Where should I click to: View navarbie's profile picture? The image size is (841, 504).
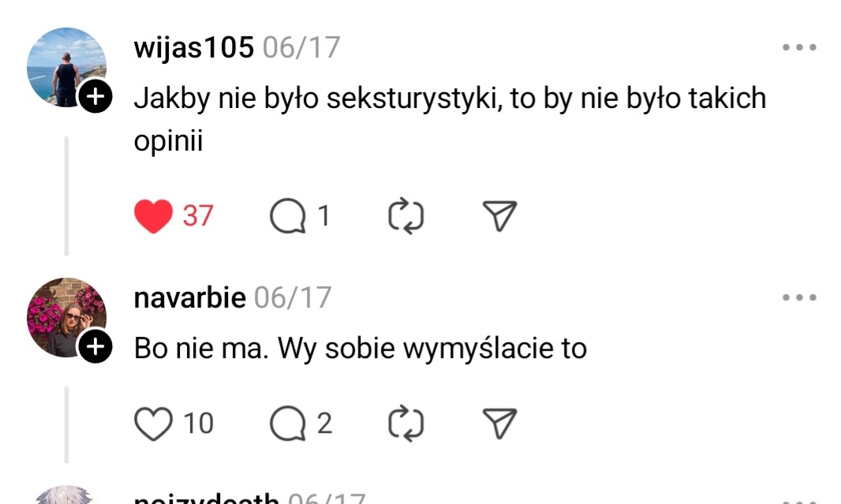click(x=65, y=315)
